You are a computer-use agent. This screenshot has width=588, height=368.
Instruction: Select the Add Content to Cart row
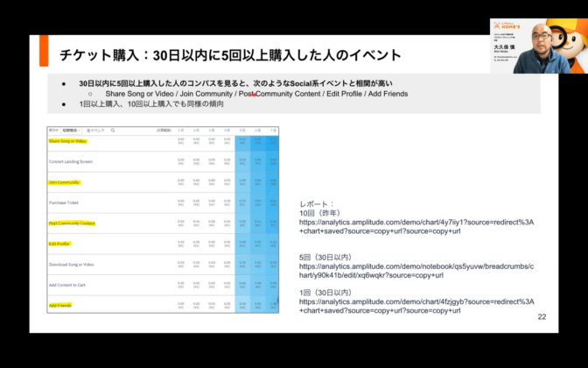68,286
